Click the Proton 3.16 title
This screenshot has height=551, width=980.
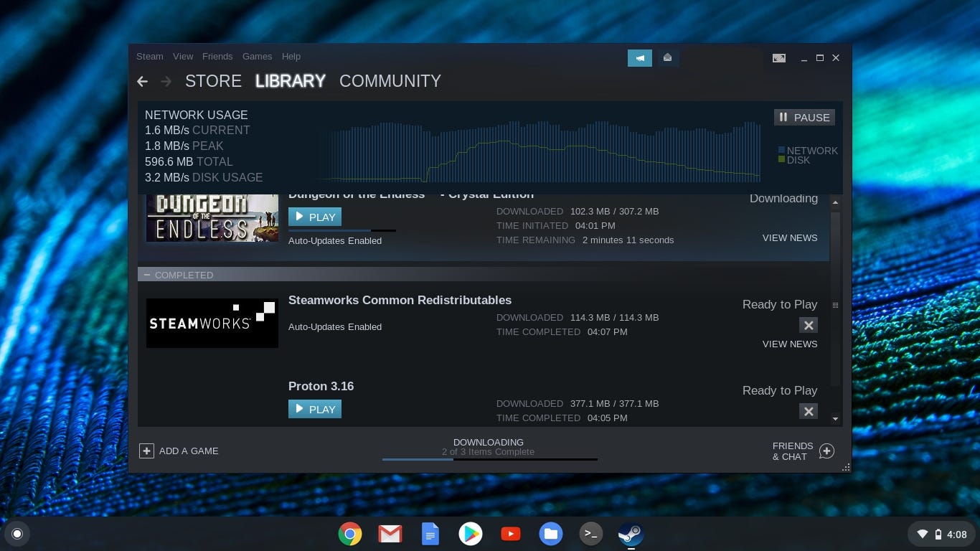point(321,386)
